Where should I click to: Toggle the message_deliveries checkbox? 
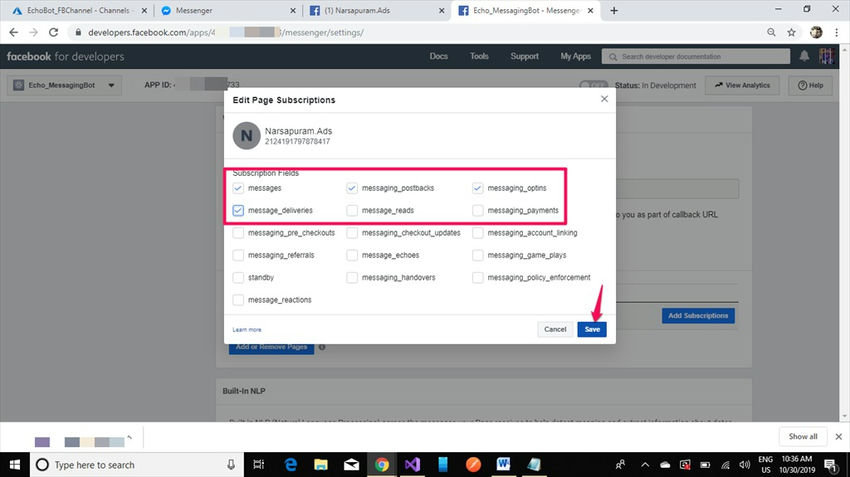[238, 210]
